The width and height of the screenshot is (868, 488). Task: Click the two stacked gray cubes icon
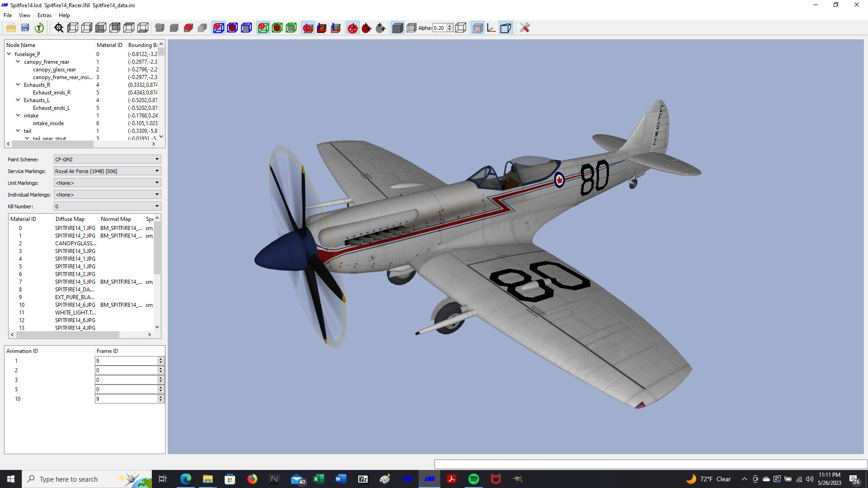point(203,28)
